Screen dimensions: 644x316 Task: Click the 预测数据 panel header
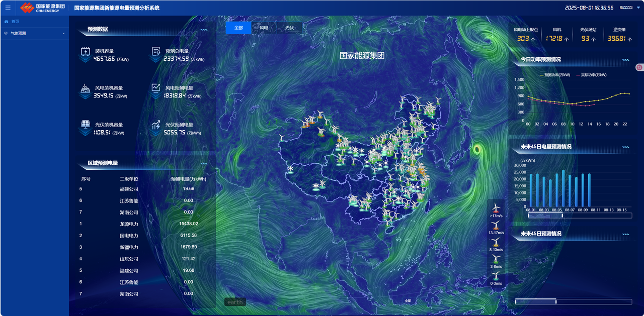click(98, 29)
